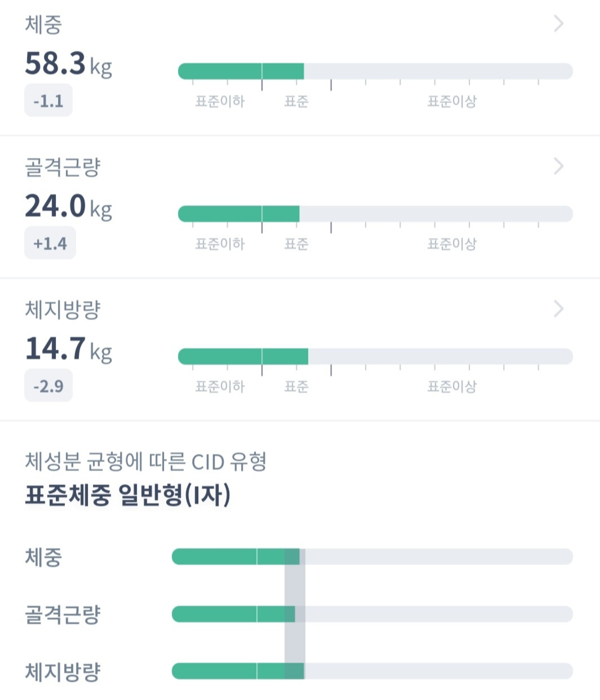Click the green bar beside 24.0 kg

(x=239, y=214)
